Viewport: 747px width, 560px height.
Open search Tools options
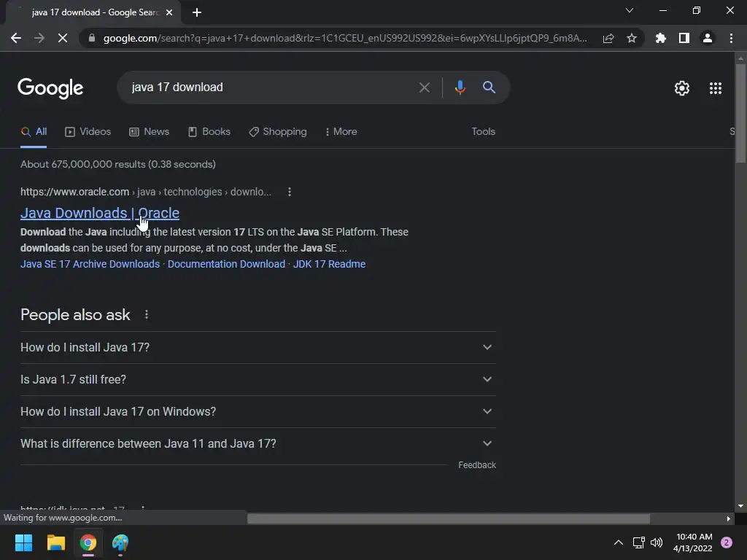point(483,131)
